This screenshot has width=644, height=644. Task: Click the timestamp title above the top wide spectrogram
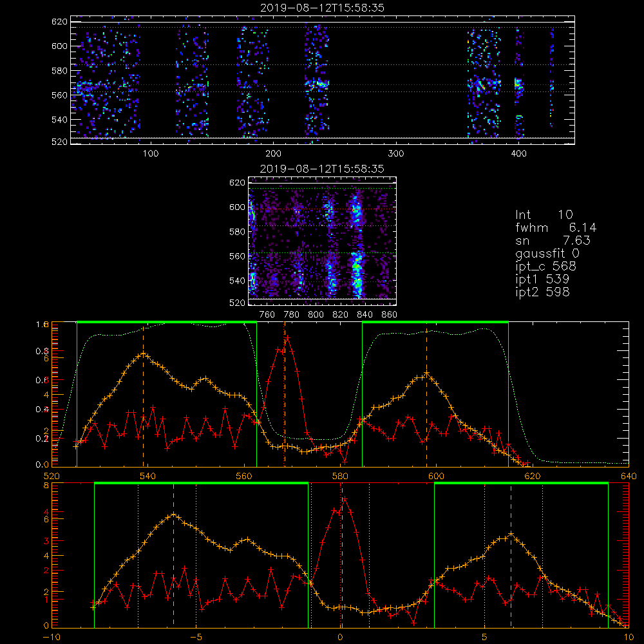tap(322, 8)
